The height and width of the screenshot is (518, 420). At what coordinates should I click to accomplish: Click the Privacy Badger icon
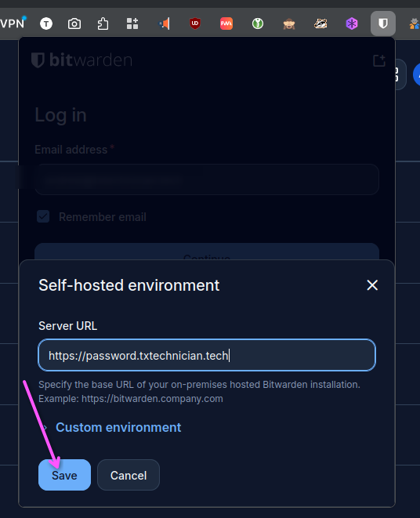320,24
